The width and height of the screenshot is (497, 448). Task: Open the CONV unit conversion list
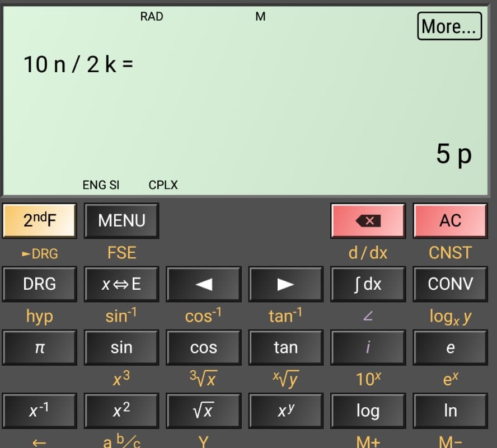(x=450, y=284)
